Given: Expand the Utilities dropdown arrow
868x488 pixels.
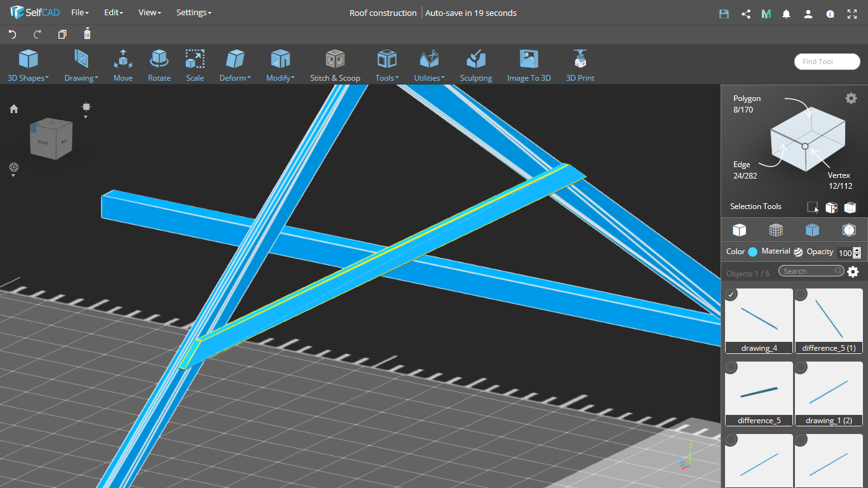Looking at the screenshot, I should pyautogui.click(x=443, y=78).
